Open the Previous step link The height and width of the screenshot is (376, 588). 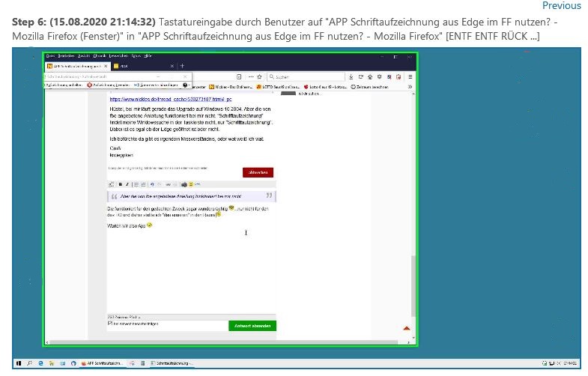[x=561, y=6]
